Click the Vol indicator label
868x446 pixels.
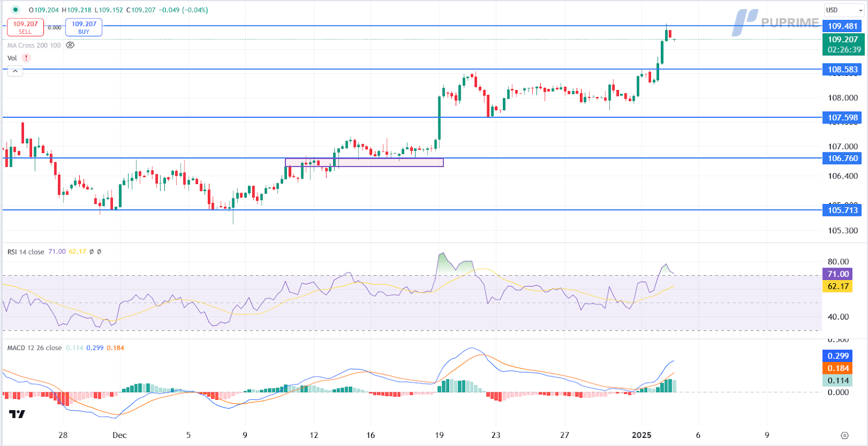click(12, 58)
